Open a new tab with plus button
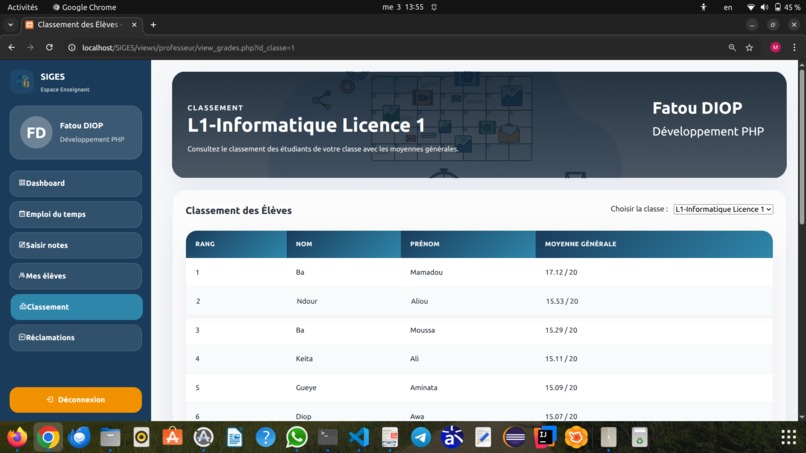The image size is (806, 453). [x=153, y=25]
